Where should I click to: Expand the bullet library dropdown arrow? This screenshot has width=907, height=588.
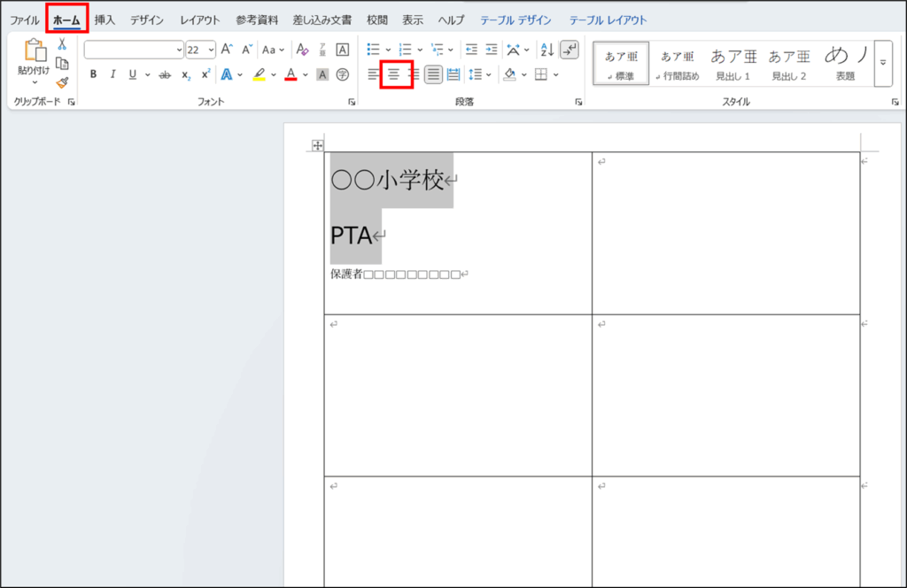pyautogui.click(x=388, y=50)
